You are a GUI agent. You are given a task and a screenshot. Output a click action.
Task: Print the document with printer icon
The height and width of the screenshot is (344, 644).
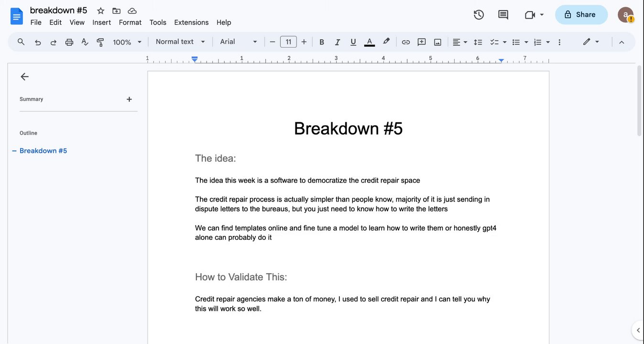click(x=69, y=42)
